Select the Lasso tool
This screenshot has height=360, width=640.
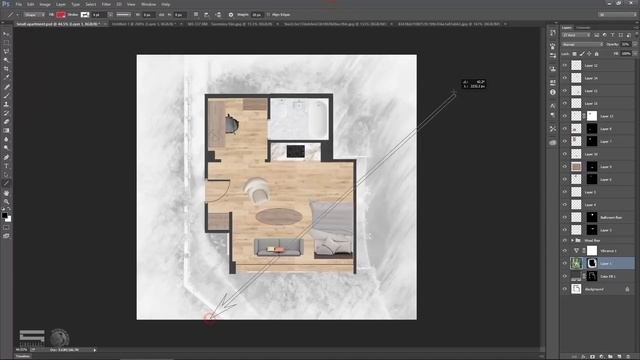pos(6,51)
